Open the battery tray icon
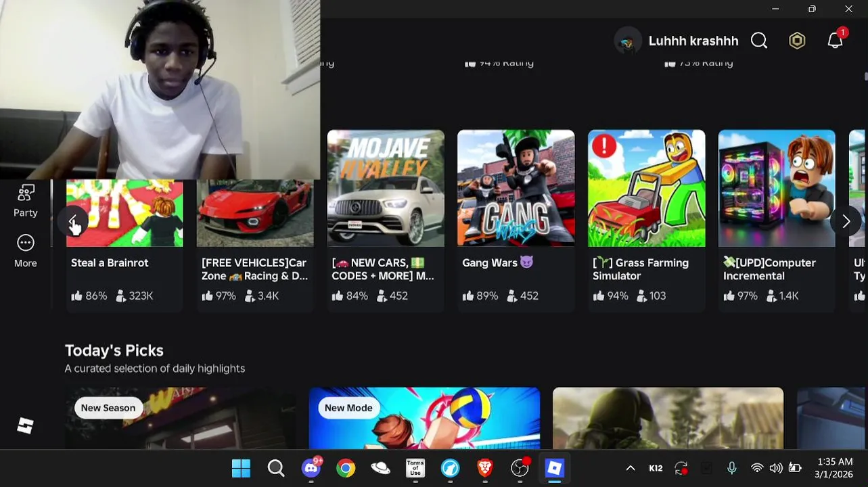Screen dimensions: 868x487 tap(795, 468)
